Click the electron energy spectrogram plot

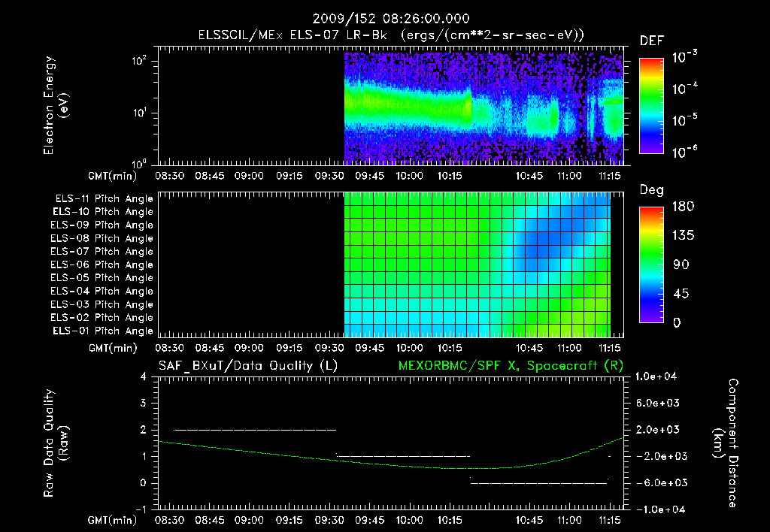391,105
